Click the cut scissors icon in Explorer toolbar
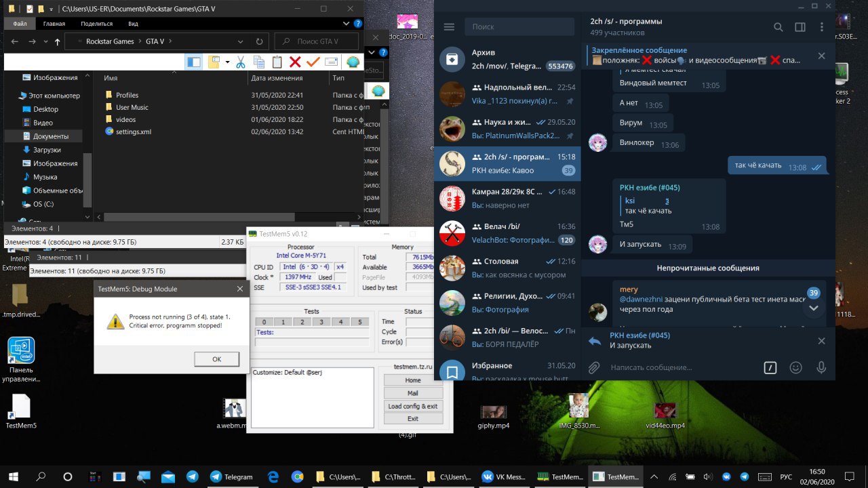868x488 pixels. click(241, 62)
